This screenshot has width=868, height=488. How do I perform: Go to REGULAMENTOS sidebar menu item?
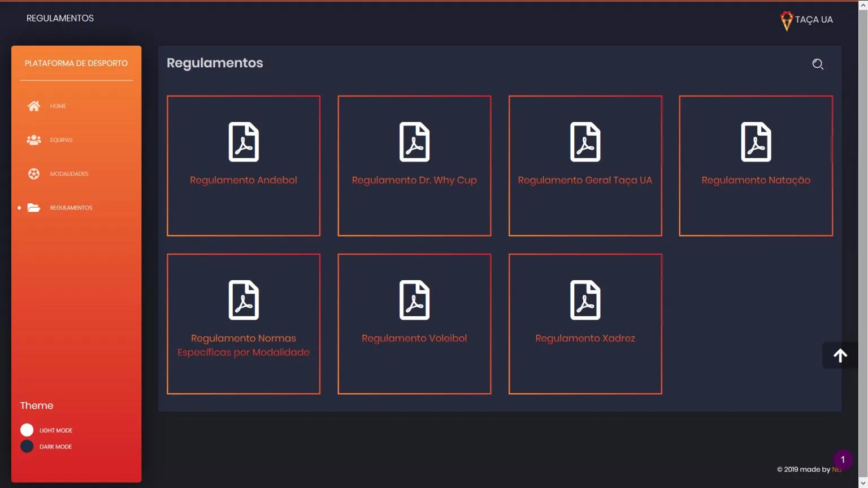[x=71, y=208]
